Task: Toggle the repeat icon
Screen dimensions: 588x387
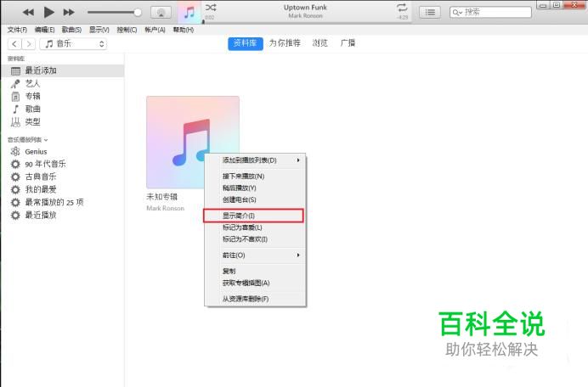Action: [402, 8]
